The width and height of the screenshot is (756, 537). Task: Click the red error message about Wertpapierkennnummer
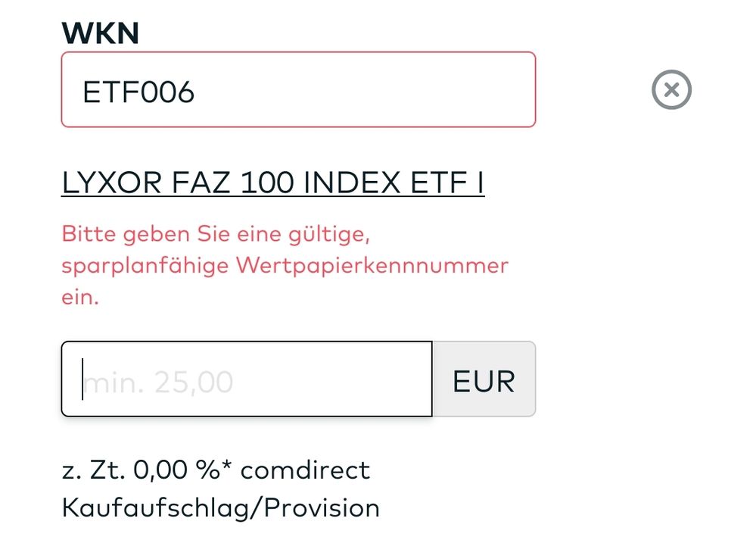285,265
